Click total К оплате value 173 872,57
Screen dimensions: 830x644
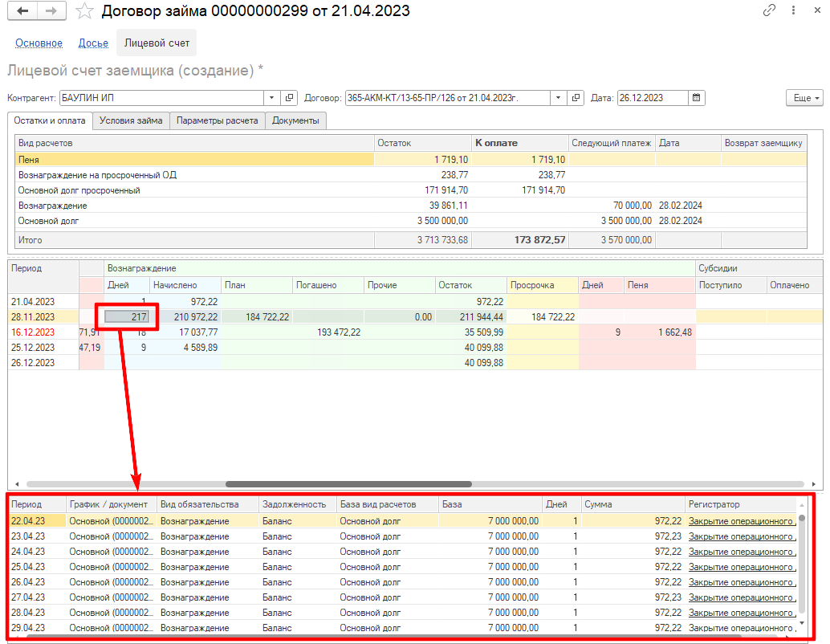pyautogui.click(x=540, y=240)
